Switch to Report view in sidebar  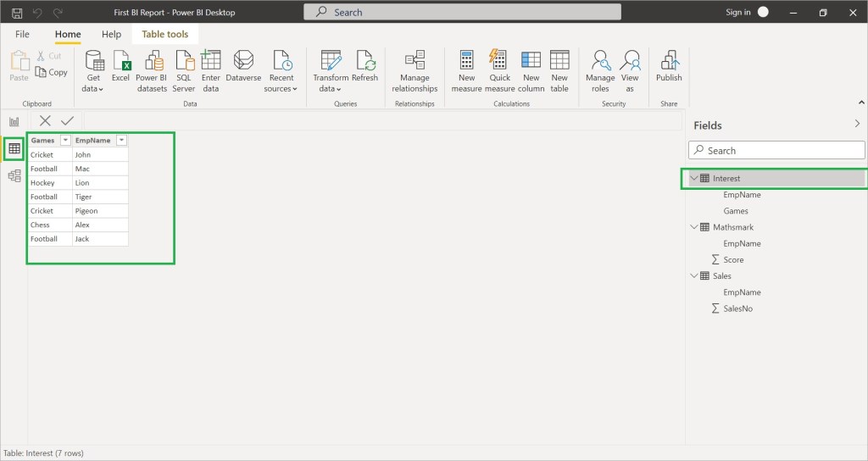(x=14, y=122)
